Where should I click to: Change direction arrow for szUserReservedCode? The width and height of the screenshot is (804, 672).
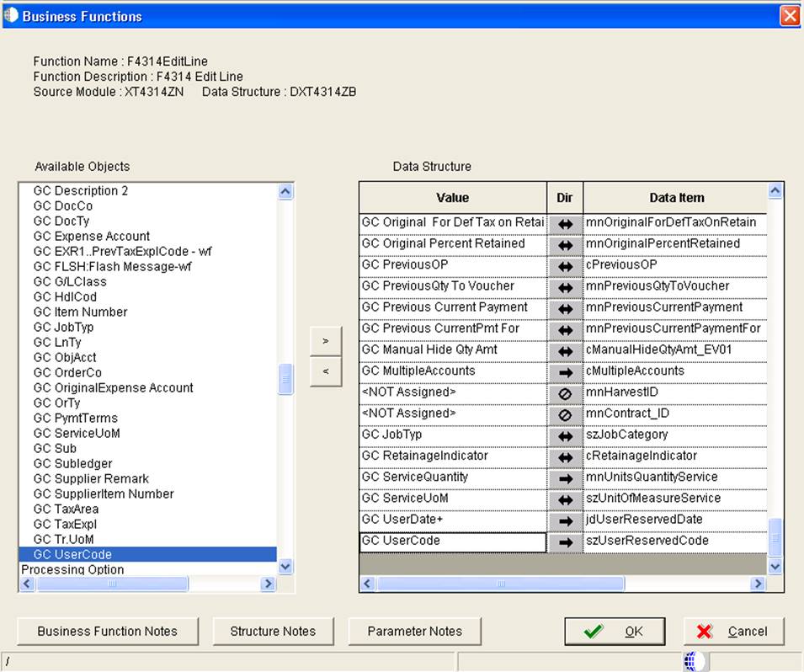coord(565,542)
